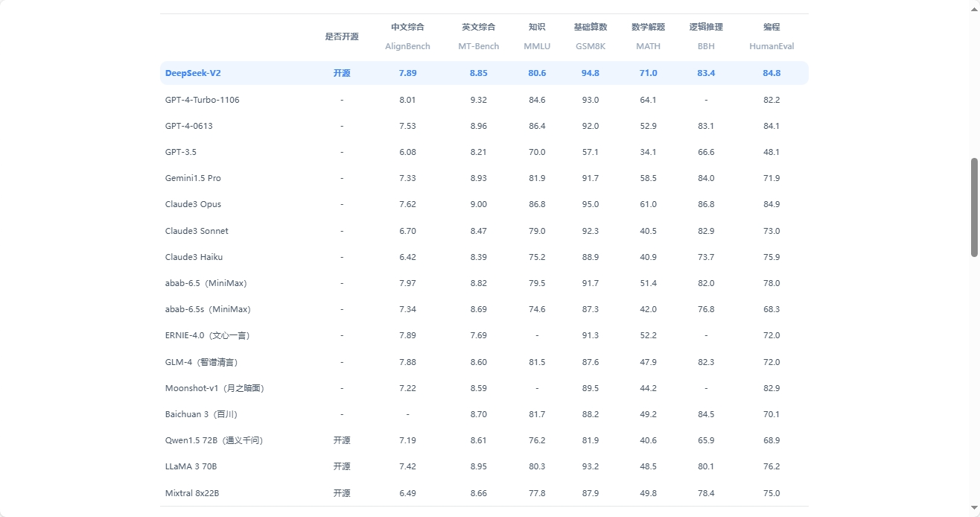The width and height of the screenshot is (980, 517).
Task: Click the 数学解题 column header
Action: (648, 27)
